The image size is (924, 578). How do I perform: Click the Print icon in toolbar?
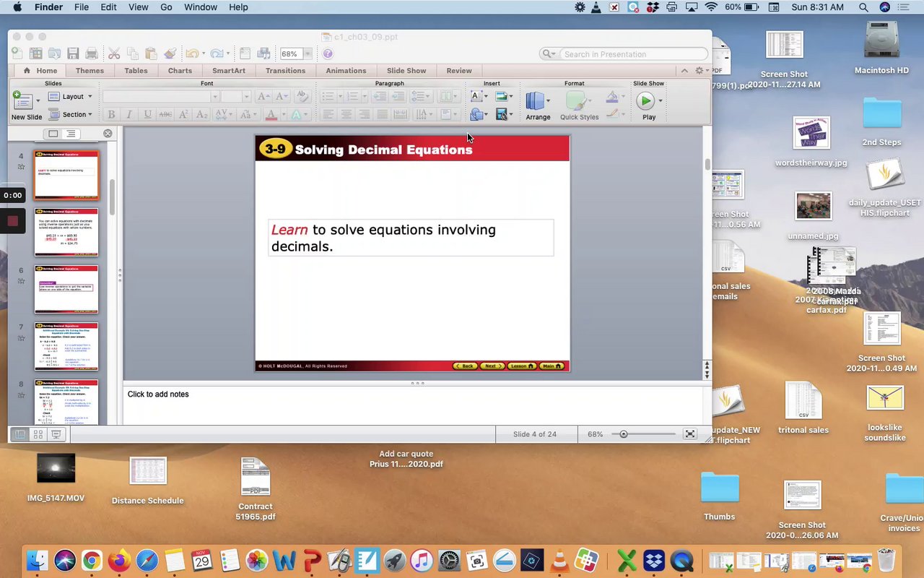[92, 53]
